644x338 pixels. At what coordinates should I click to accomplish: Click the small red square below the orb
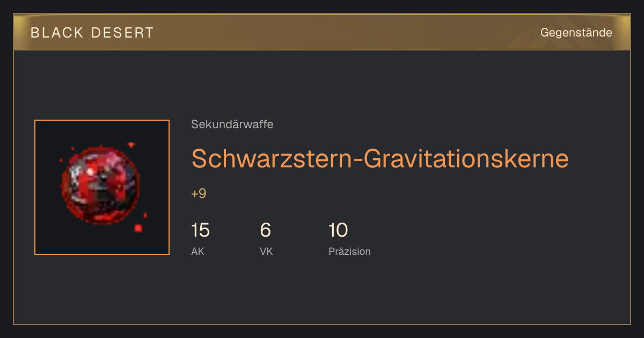pyautogui.click(x=138, y=228)
